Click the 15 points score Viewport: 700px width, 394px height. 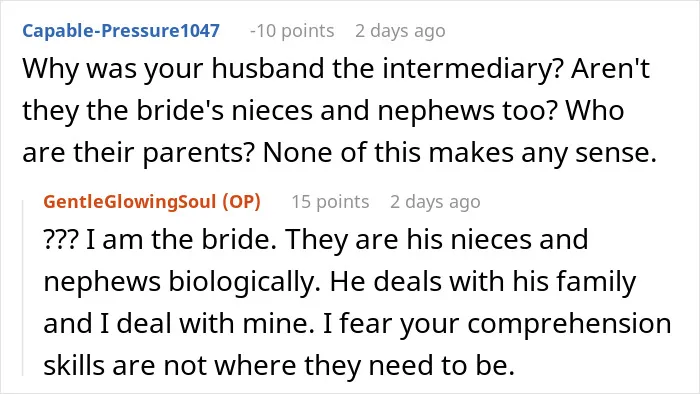pos(330,202)
